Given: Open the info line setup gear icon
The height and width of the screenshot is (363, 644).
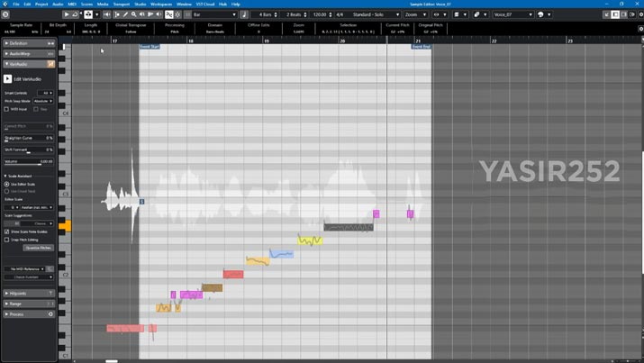Looking at the screenshot, I should pos(640,29).
